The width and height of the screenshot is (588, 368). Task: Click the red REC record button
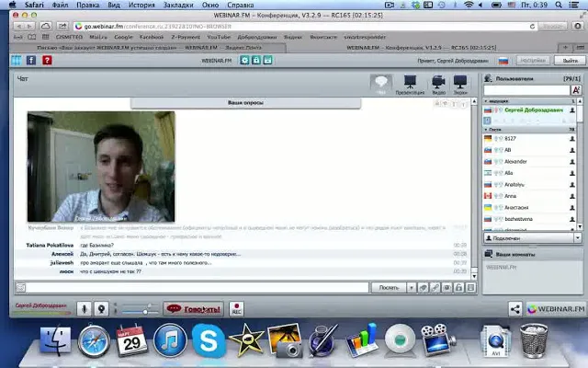pos(236,309)
